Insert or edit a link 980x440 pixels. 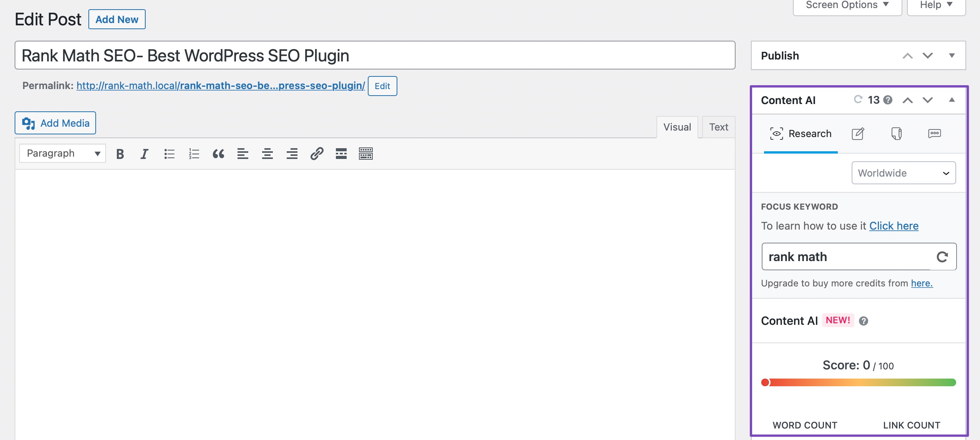tap(317, 154)
